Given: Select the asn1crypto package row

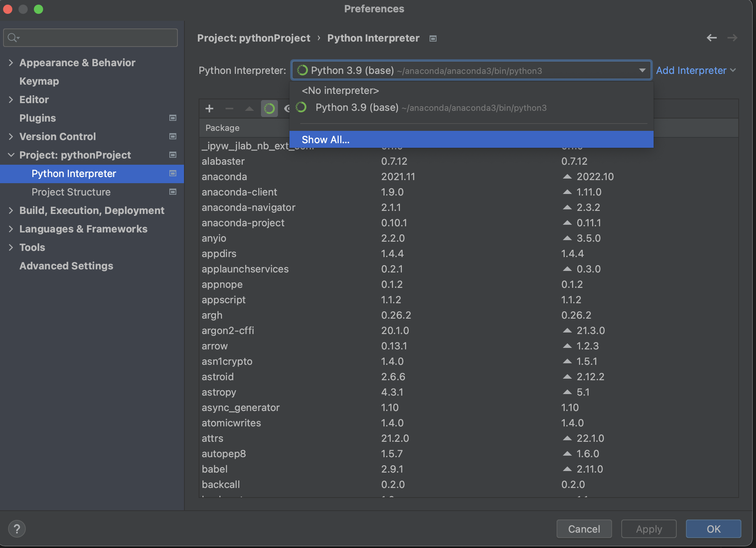Looking at the screenshot, I should [468, 361].
